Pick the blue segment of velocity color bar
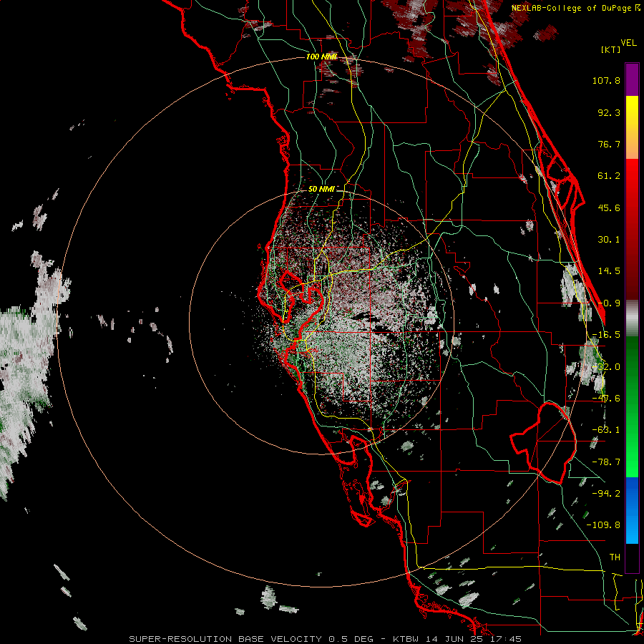Image resolution: width=644 pixels, height=644 pixels. point(632,510)
